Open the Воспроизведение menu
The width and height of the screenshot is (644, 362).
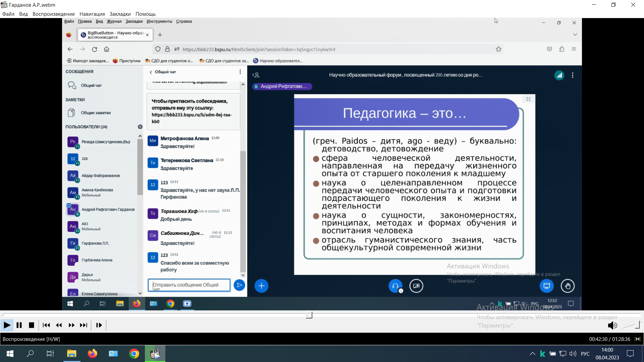53,14
